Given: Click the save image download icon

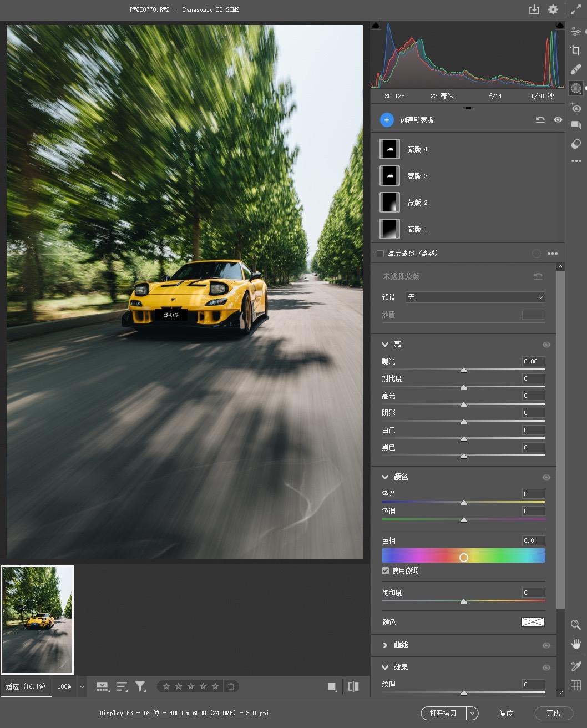Looking at the screenshot, I should pos(534,9).
